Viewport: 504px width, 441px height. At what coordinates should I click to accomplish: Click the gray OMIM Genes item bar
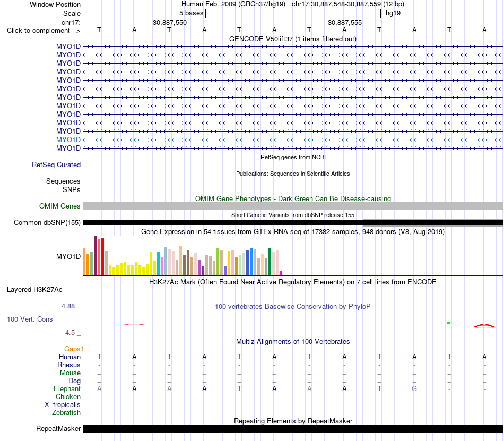pyautogui.click(x=293, y=206)
